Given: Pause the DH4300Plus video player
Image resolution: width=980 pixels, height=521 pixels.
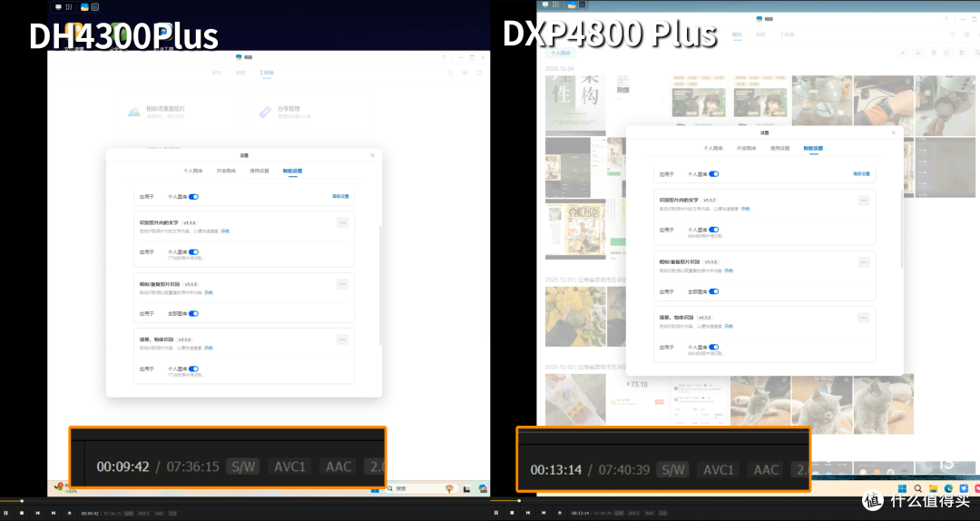Looking at the screenshot, I should click(5, 513).
